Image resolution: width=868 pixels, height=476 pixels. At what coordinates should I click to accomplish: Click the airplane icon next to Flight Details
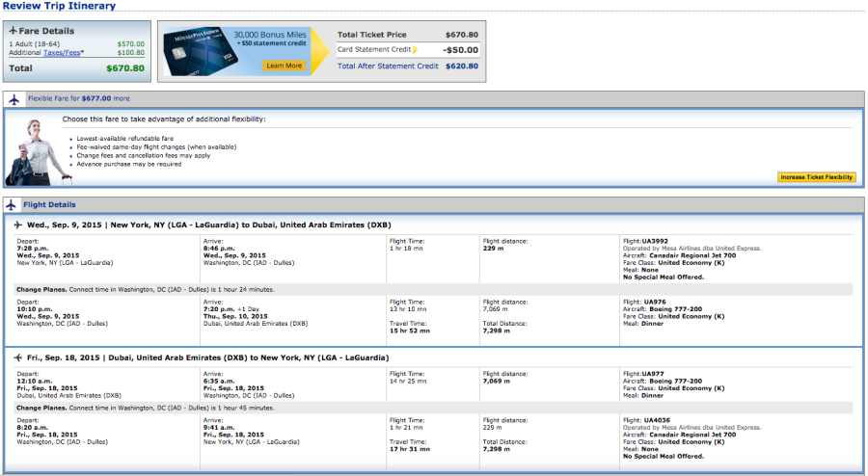click(14, 205)
